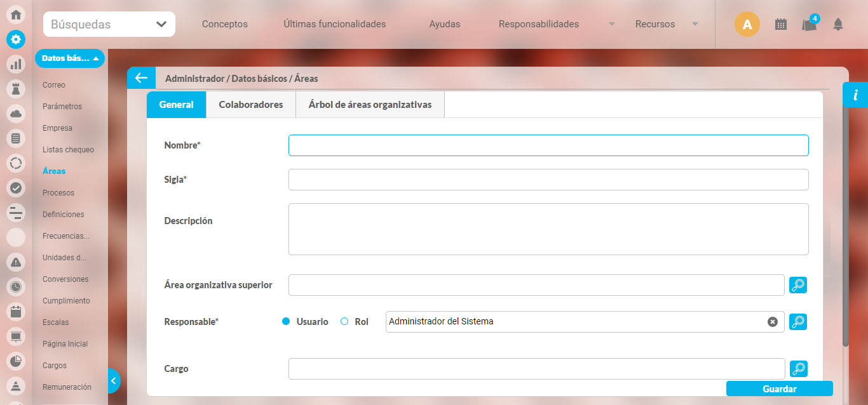Click the home icon in left sidebar
Image resolution: width=868 pixels, height=405 pixels.
[16, 15]
